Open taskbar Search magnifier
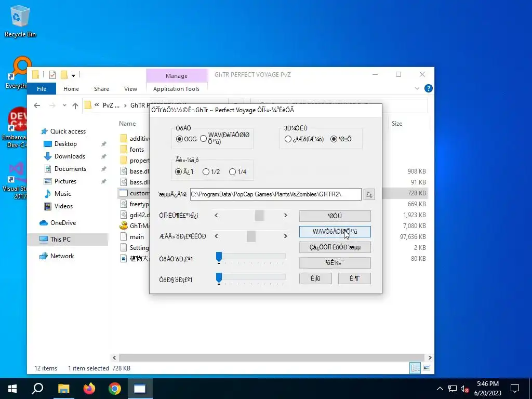The width and height of the screenshot is (532, 399). coord(37,389)
